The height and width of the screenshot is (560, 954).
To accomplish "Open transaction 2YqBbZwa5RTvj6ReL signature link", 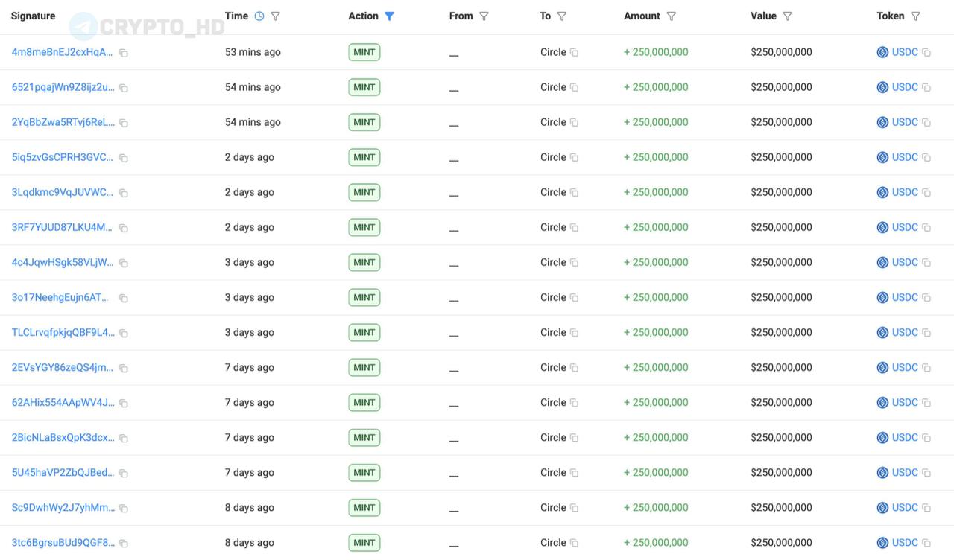I will click(x=63, y=122).
